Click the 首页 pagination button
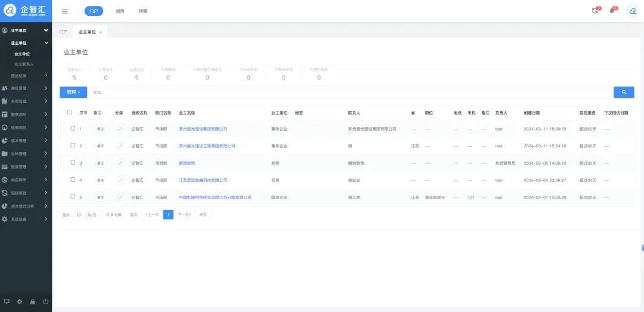Image resolution: width=644 pixels, height=312 pixels. coord(134,215)
